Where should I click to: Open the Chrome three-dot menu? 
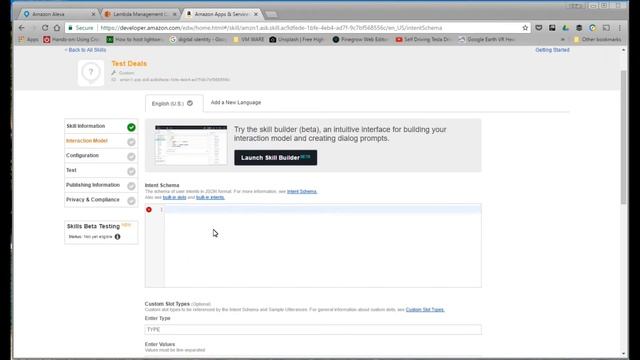[x=620, y=28]
